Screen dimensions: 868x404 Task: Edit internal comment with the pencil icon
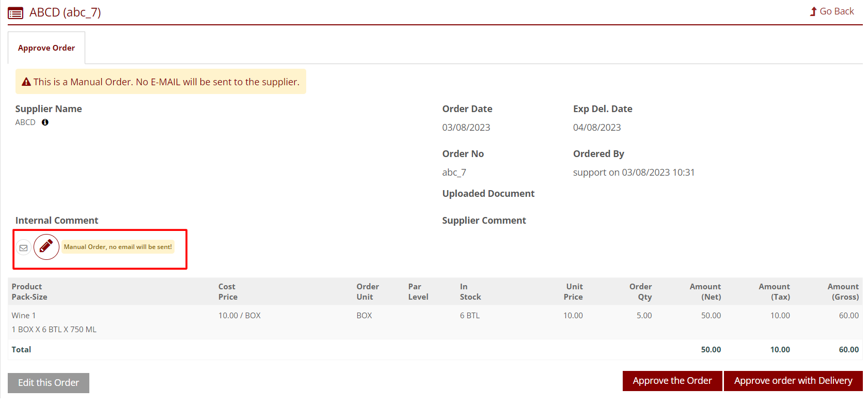46,247
